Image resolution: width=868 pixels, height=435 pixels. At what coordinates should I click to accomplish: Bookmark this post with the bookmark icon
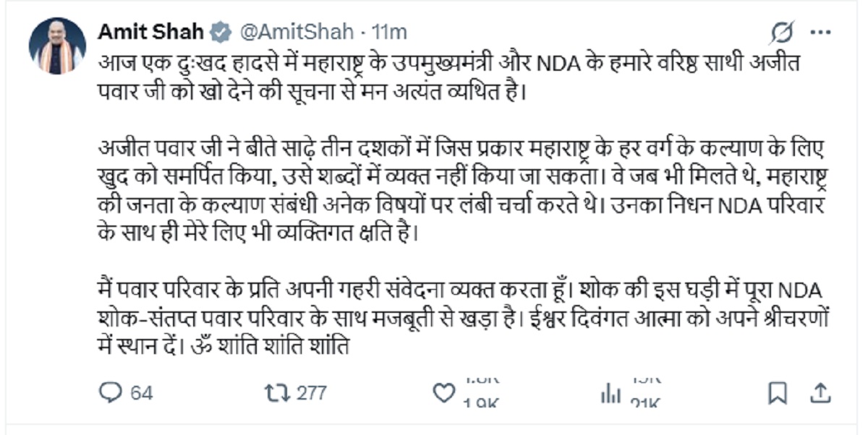pos(778,393)
